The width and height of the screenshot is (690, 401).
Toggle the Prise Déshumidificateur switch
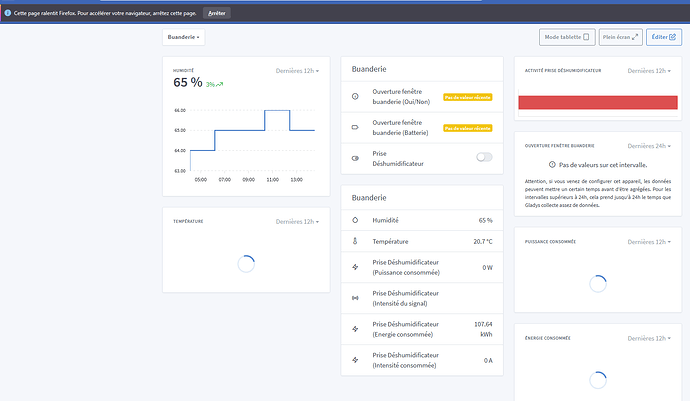point(485,157)
